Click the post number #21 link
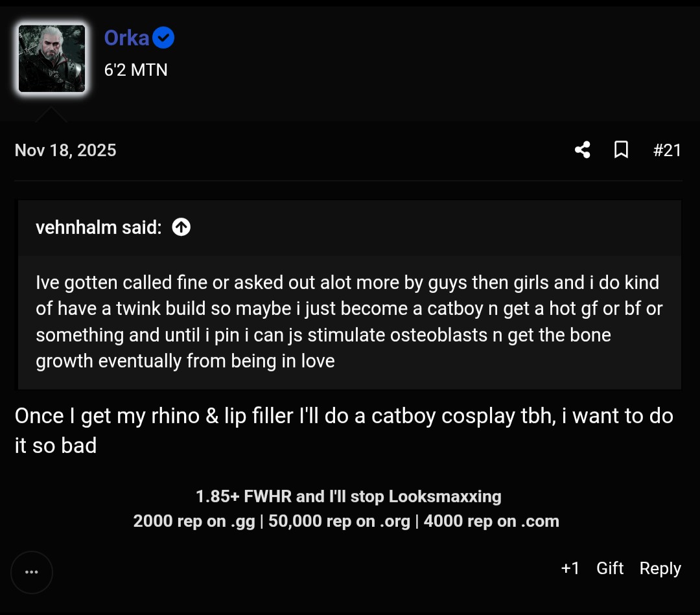700x615 pixels. pos(667,150)
